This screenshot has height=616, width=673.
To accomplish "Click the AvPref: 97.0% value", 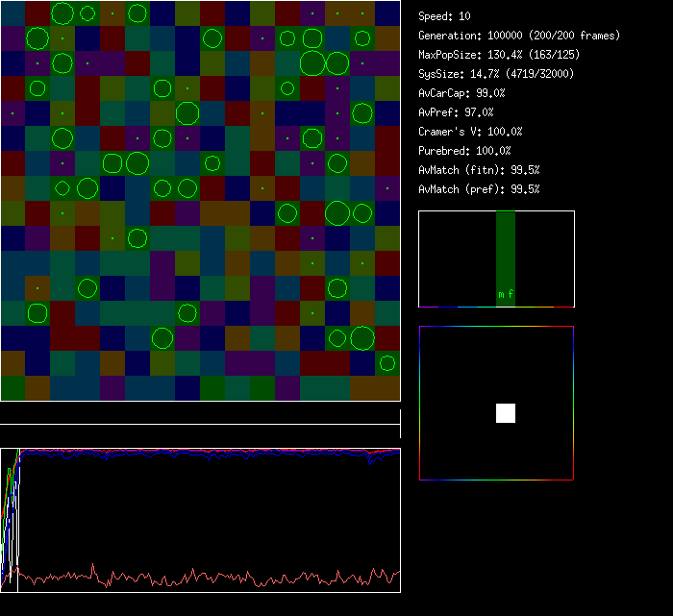I will 456,112.
